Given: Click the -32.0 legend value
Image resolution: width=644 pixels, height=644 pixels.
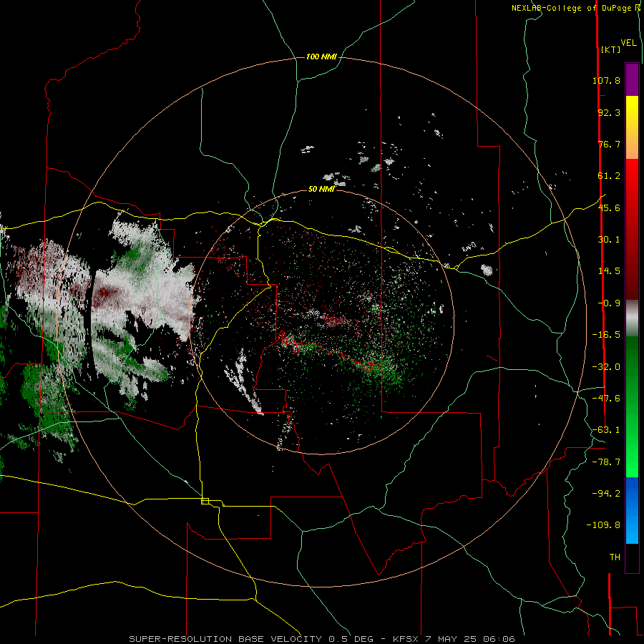Looking at the screenshot, I should click(606, 367).
